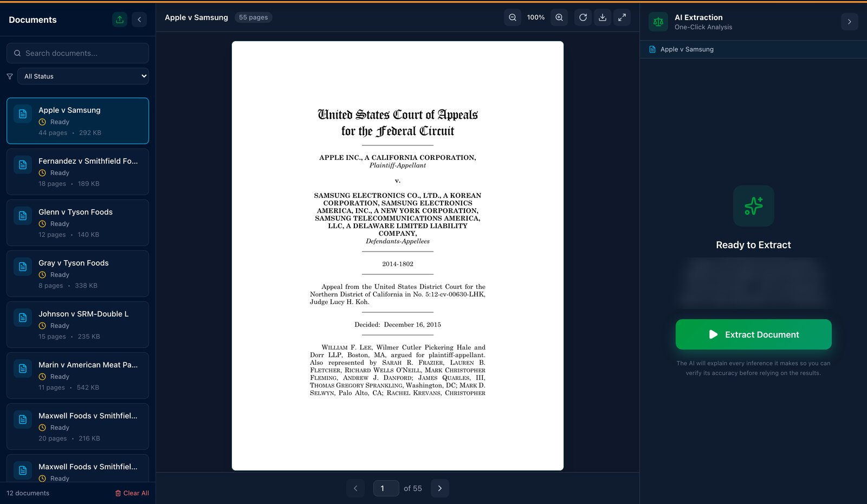Viewport: 867px width, 504px height.
Task: Click Ready clock icon under Apple v Samsung
Action: click(x=42, y=122)
